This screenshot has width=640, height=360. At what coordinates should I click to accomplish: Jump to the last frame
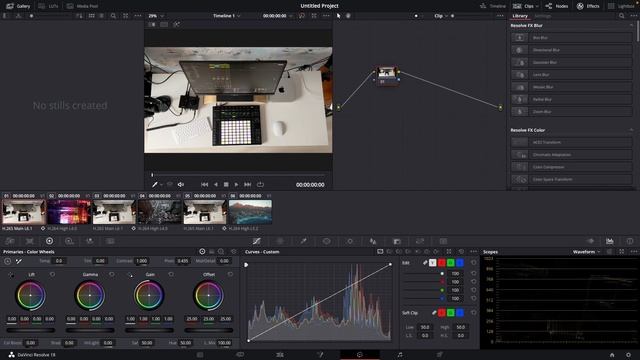pos(247,184)
